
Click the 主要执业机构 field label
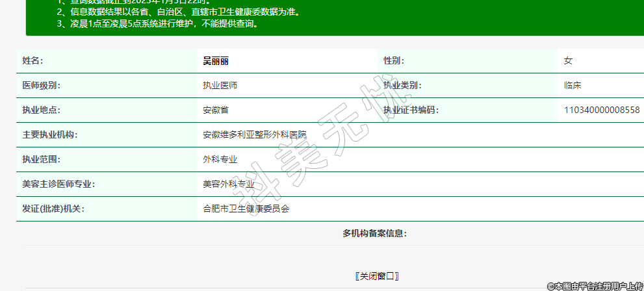[x=49, y=134]
